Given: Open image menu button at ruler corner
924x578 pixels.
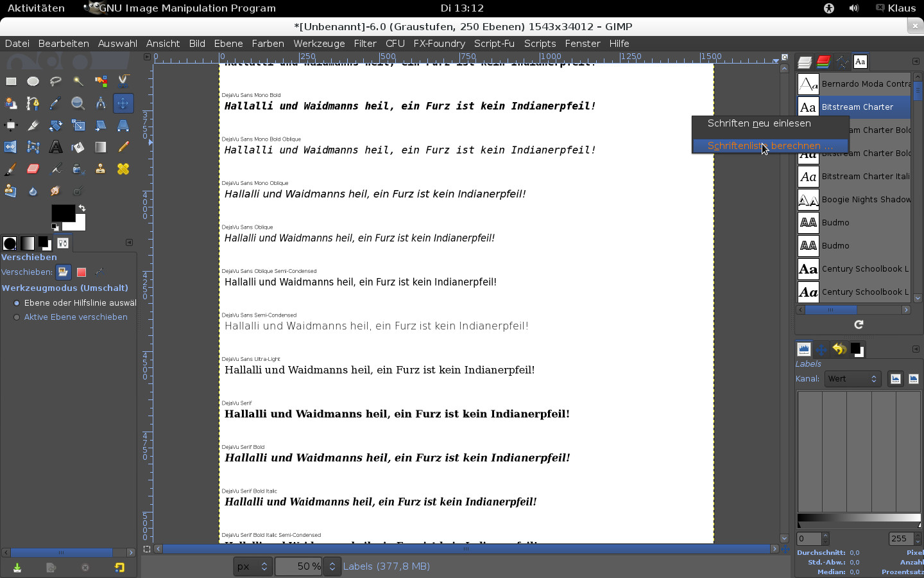Looking at the screenshot, I should (x=147, y=57).
